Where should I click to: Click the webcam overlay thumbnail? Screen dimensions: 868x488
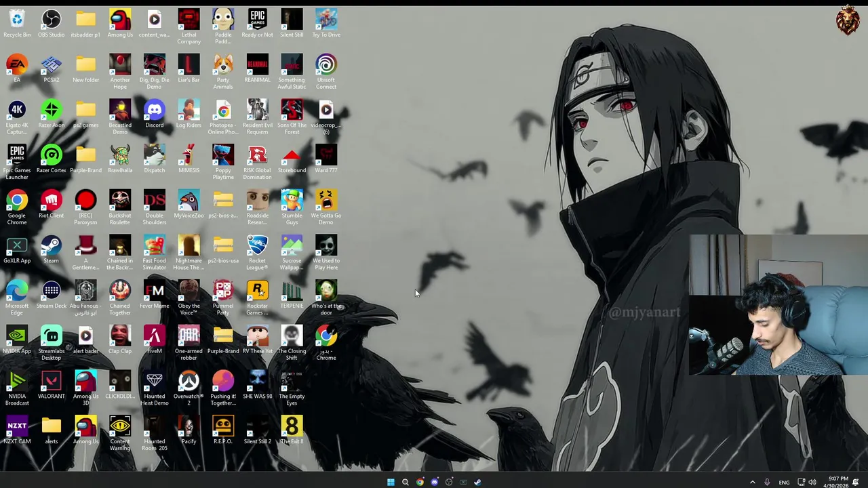pos(778,304)
